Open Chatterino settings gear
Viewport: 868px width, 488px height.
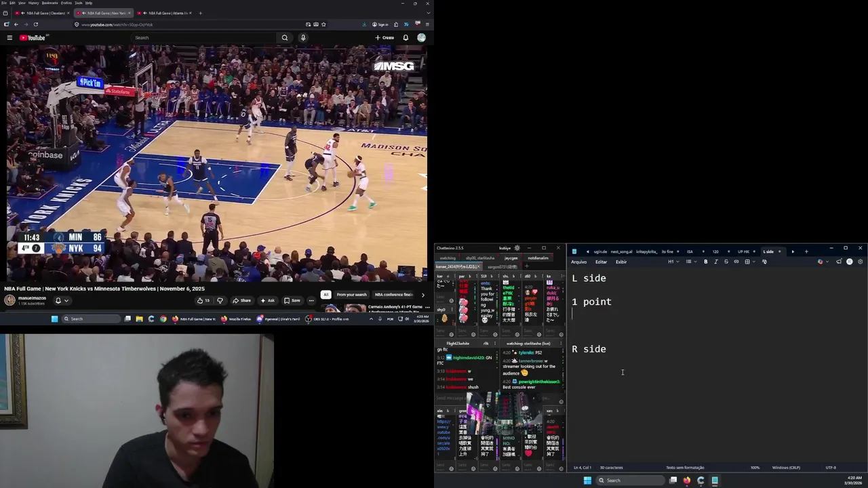[x=517, y=248]
